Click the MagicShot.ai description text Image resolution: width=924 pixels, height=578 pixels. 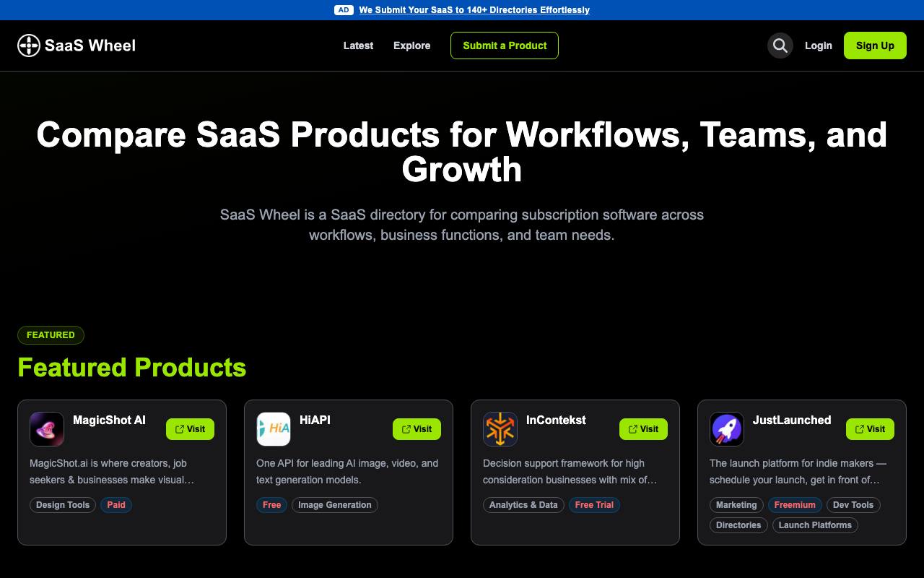[112, 472]
